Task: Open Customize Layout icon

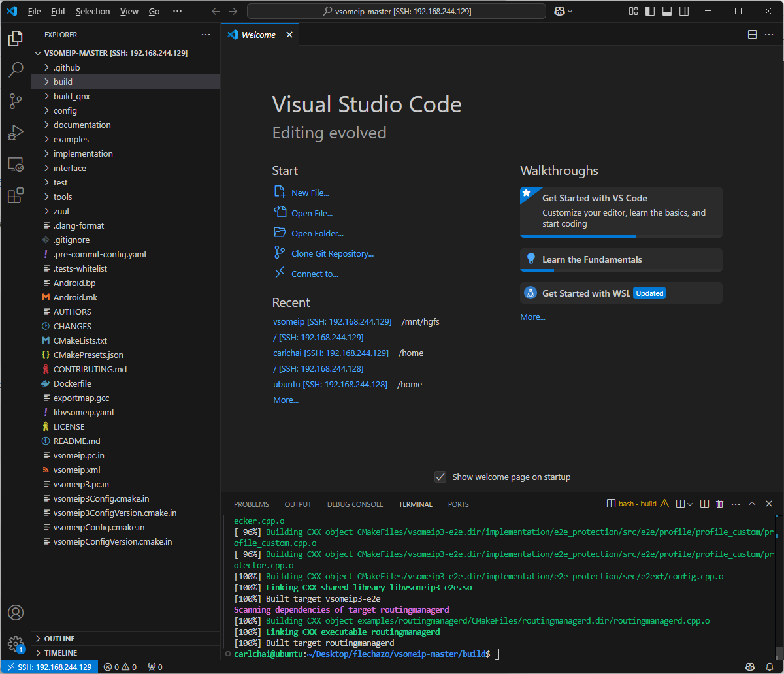Action: point(633,11)
